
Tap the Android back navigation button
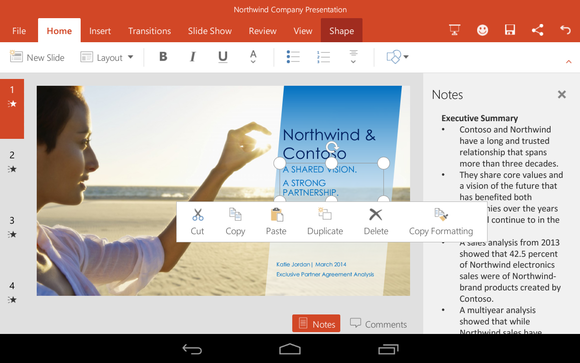(x=192, y=349)
